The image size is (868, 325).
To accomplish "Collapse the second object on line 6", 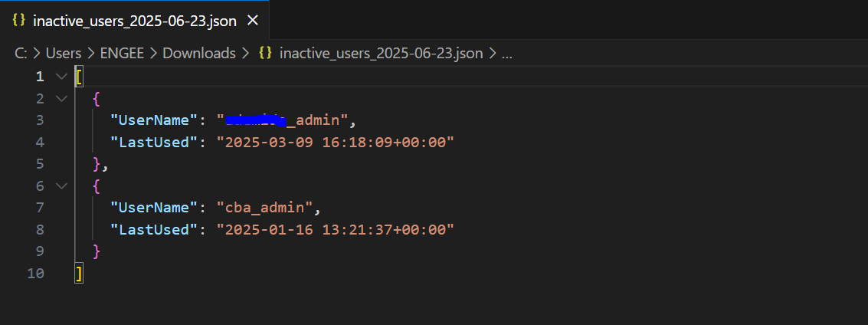I will point(61,186).
